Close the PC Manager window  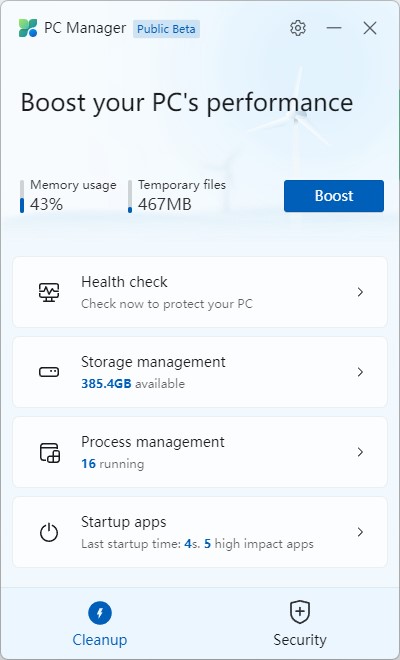click(x=370, y=28)
